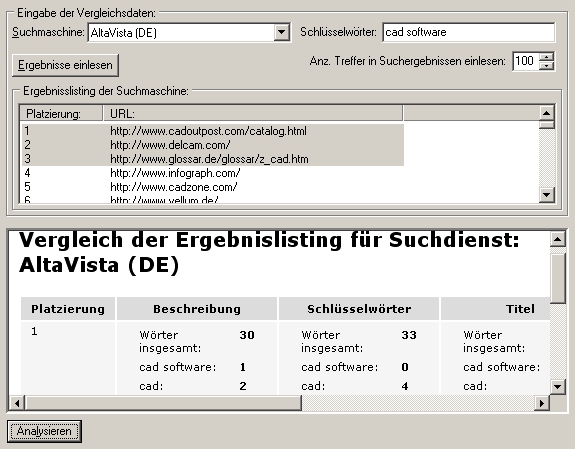Click report horizontal scroll right arrow

[x=542, y=403]
